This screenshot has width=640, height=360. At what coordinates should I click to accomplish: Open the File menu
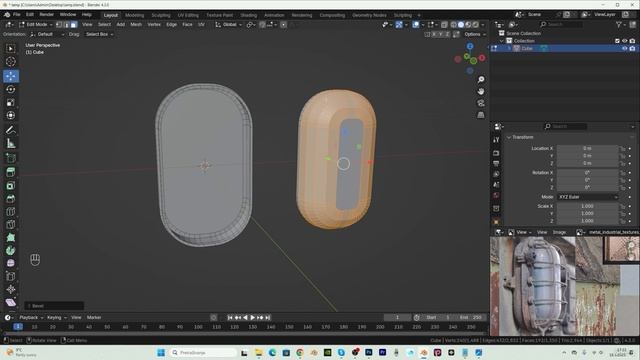point(16,15)
